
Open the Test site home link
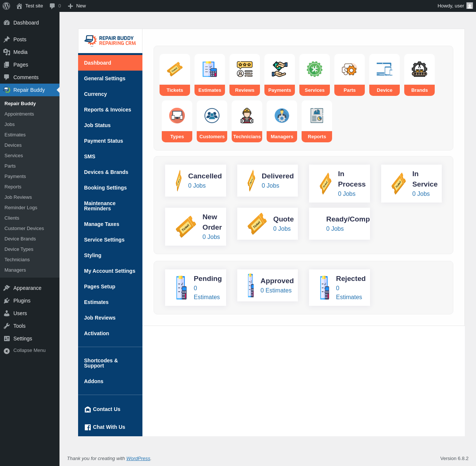(30, 6)
